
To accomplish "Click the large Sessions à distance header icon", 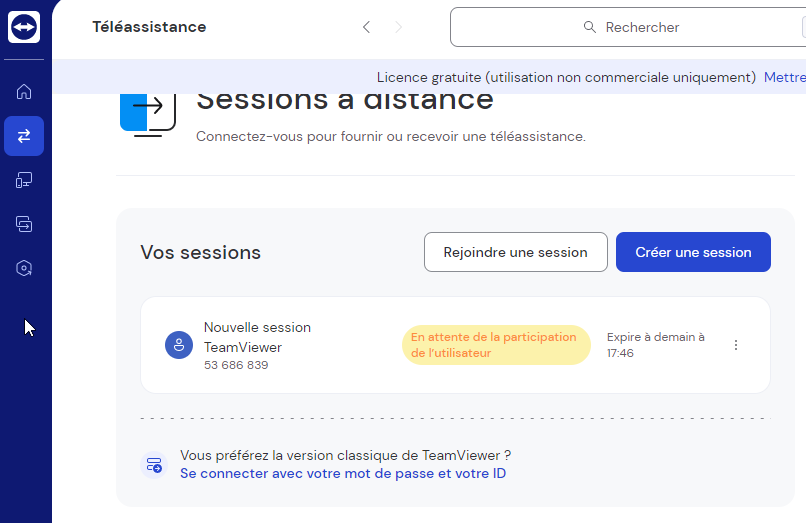I will click(147, 109).
